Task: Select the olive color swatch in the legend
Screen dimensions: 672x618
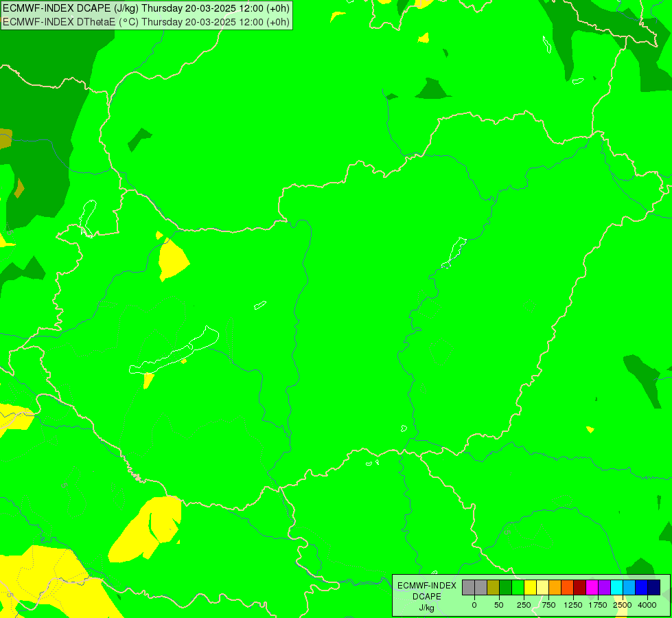Action: pos(494,588)
